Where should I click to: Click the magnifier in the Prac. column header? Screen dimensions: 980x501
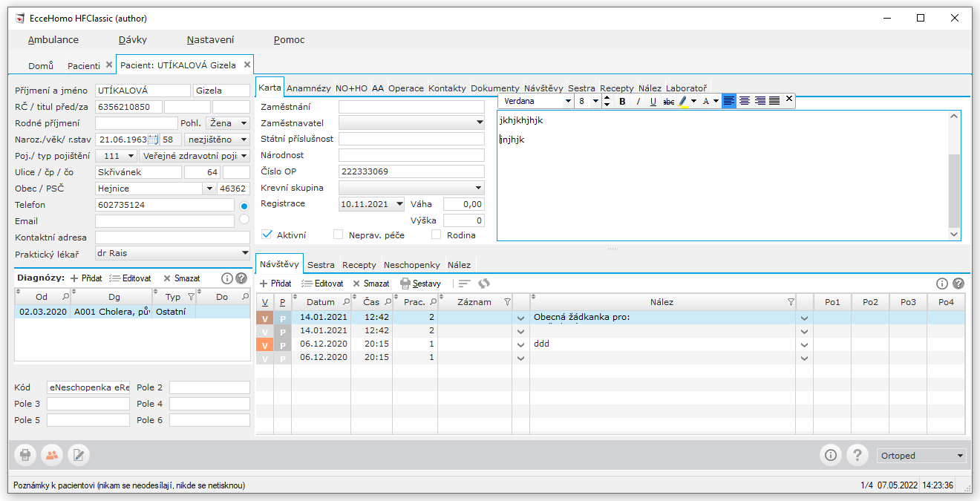(x=432, y=302)
